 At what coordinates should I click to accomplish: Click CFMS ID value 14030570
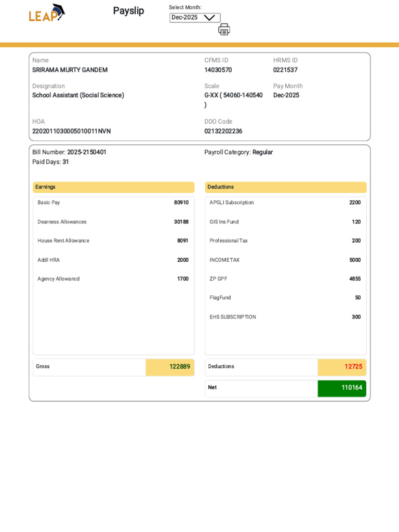coord(218,70)
